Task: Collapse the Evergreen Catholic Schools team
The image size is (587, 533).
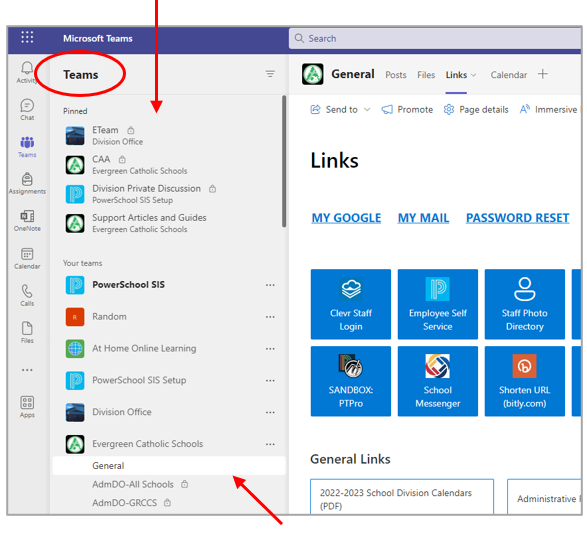Action: [x=147, y=444]
